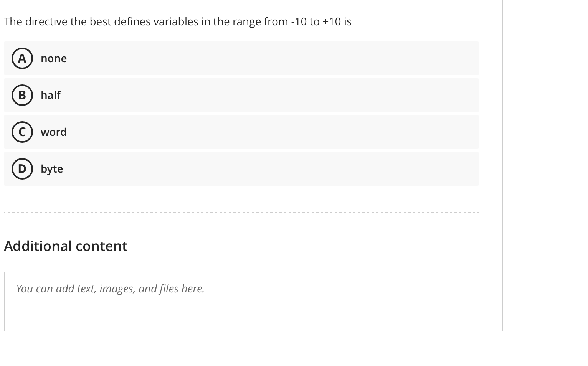
Task: Click the circled letter A icon
Action: click(x=22, y=58)
